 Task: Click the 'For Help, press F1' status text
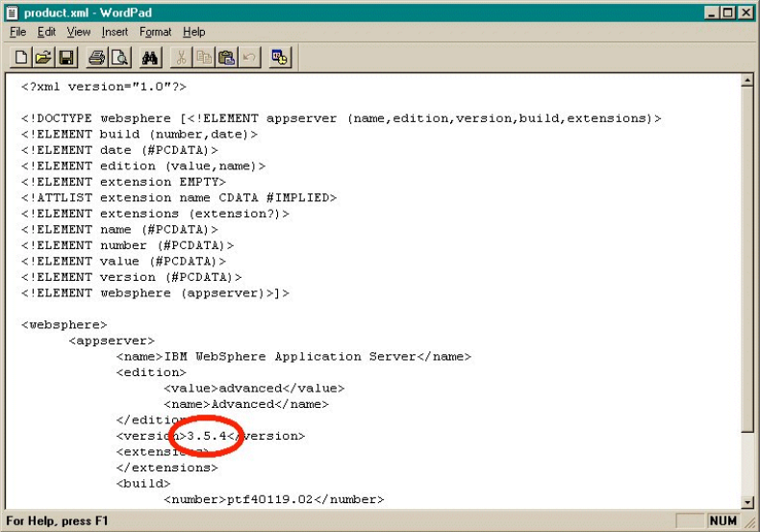coord(57,521)
